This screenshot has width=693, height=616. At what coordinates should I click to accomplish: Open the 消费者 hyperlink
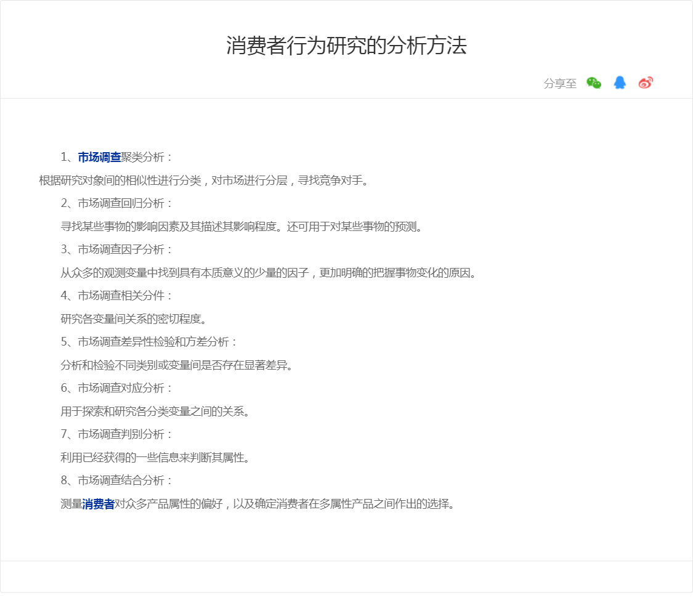click(98, 504)
